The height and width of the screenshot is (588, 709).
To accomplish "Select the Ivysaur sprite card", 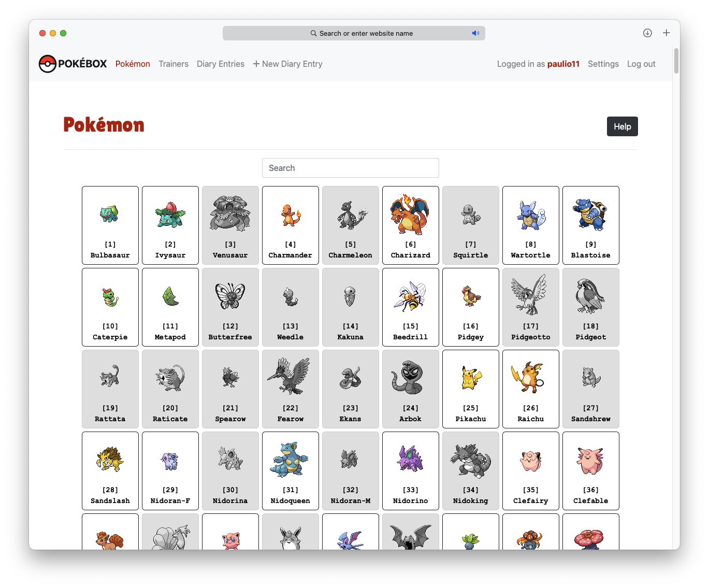I will (170, 225).
